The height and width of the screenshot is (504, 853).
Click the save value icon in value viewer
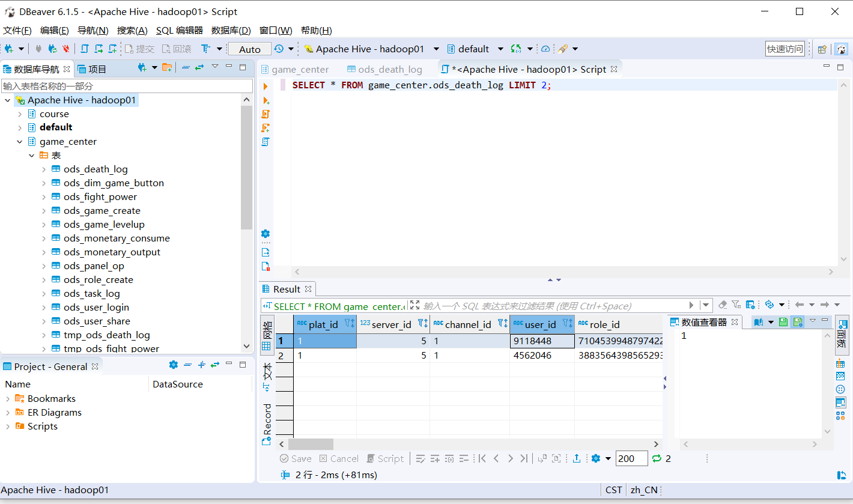click(783, 323)
